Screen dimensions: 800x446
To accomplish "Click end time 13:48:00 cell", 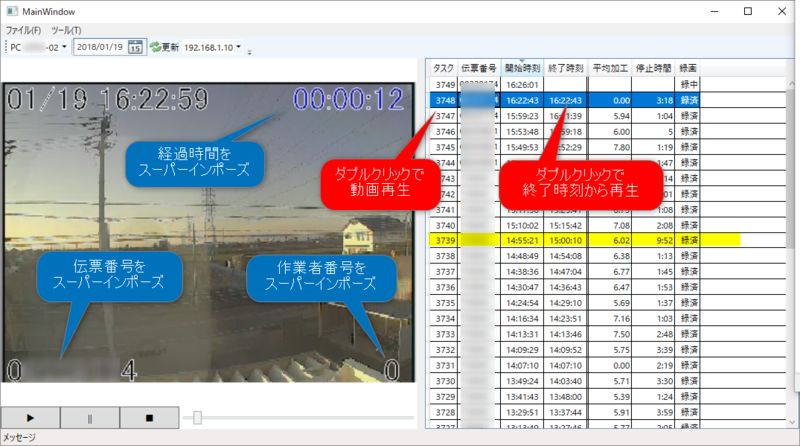I will [565, 397].
